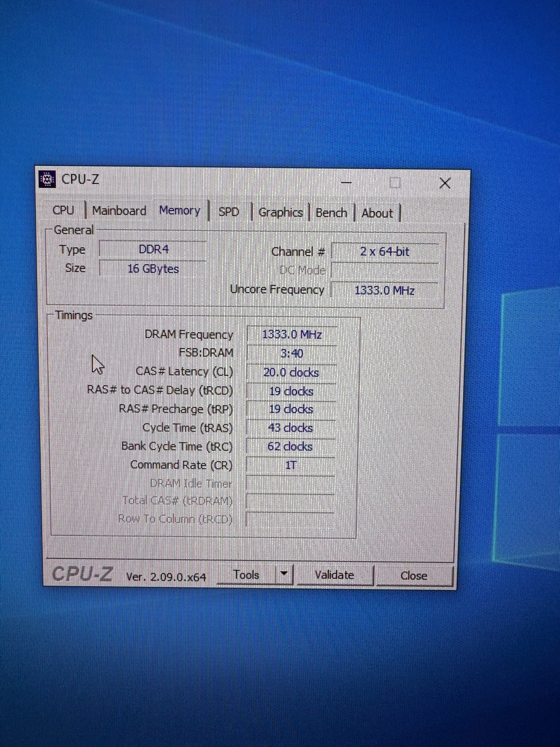Click the CAS# Latency value field
Viewport: 560px width, 747px height.
[291, 373]
